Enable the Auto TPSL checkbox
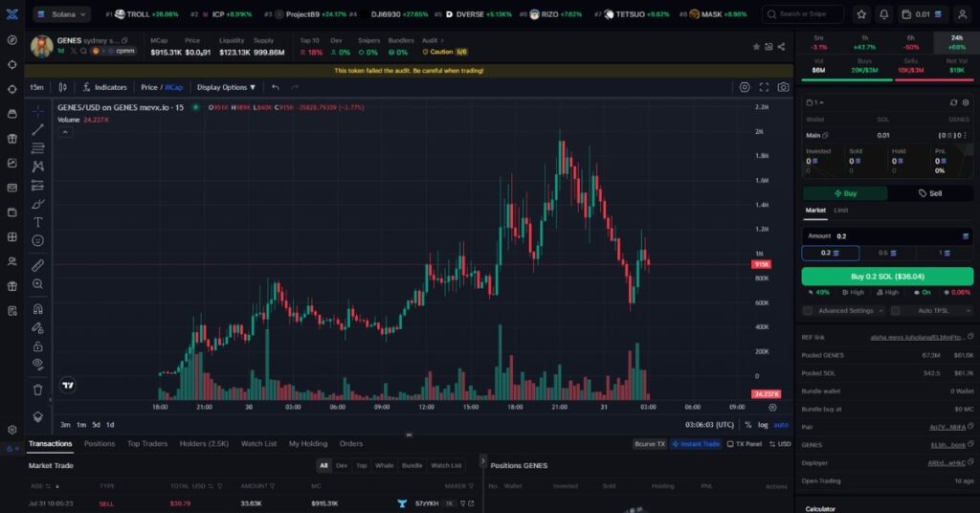980x513 pixels. coord(895,310)
